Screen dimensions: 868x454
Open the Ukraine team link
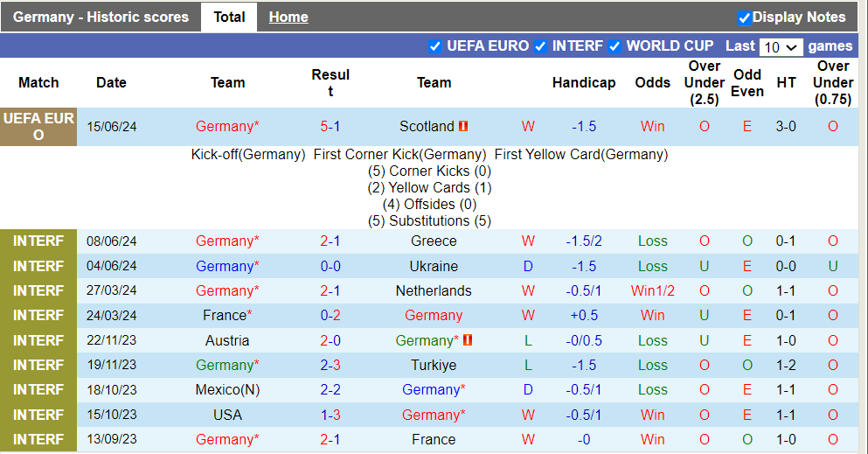coord(434,266)
